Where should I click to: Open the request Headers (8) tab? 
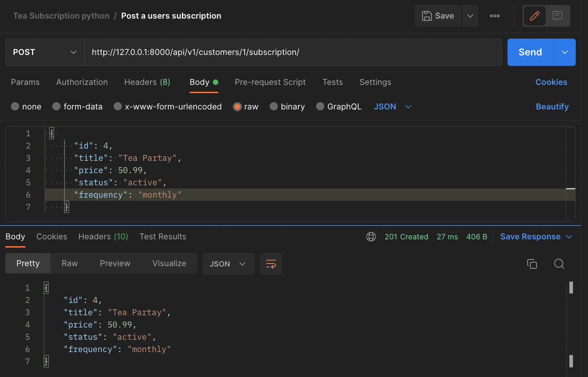[147, 82]
